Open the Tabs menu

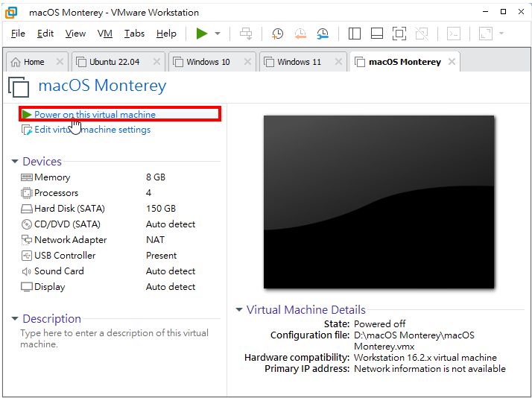click(x=134, y=34)
